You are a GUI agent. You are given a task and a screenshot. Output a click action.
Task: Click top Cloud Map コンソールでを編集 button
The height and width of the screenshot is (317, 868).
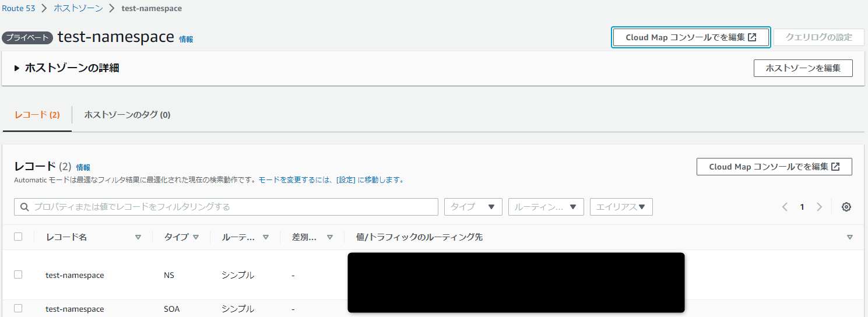click(x=691, y=37)
